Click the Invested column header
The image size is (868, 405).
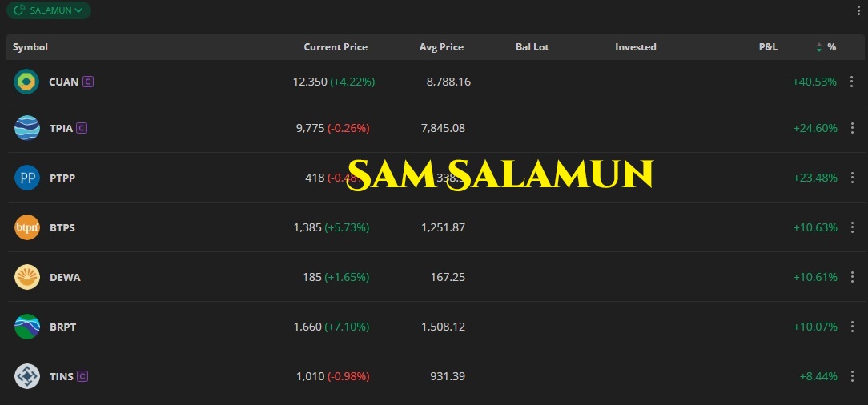point(636,47)
